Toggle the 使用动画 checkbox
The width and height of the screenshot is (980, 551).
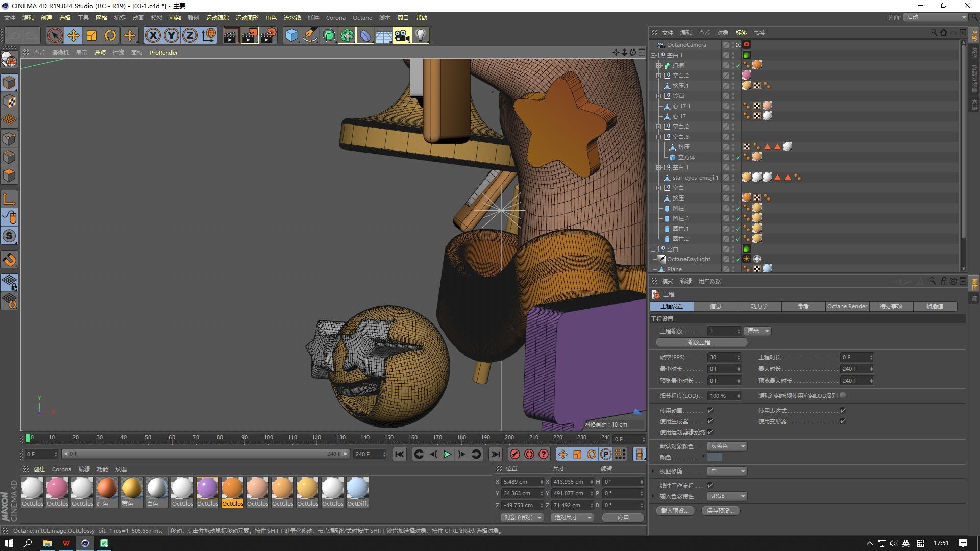point(710,411)
